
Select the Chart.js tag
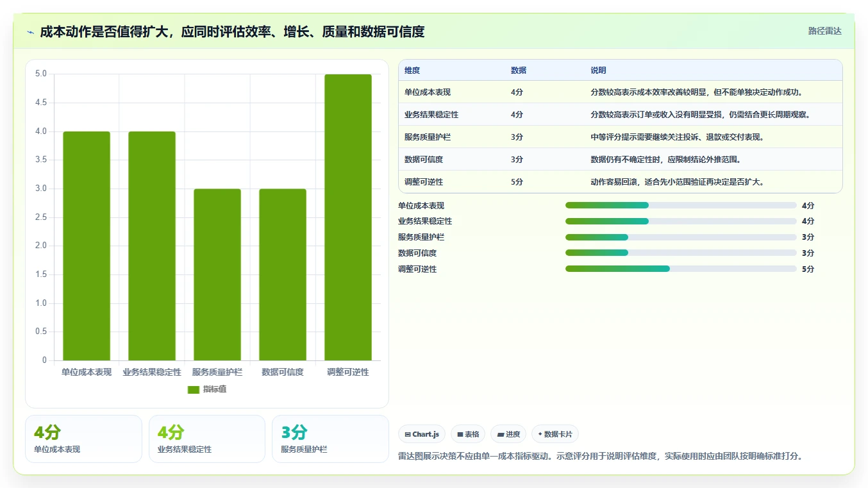pos(422,434)
